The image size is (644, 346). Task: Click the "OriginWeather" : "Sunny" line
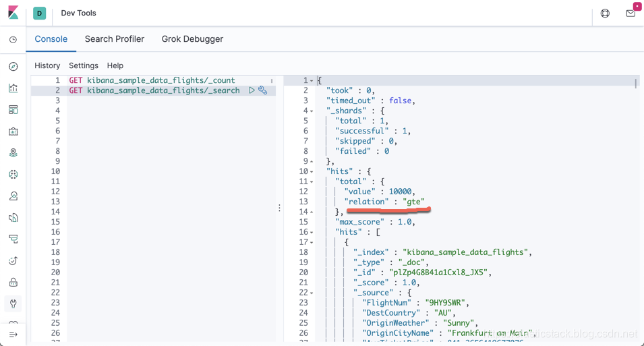click(420, 323)
